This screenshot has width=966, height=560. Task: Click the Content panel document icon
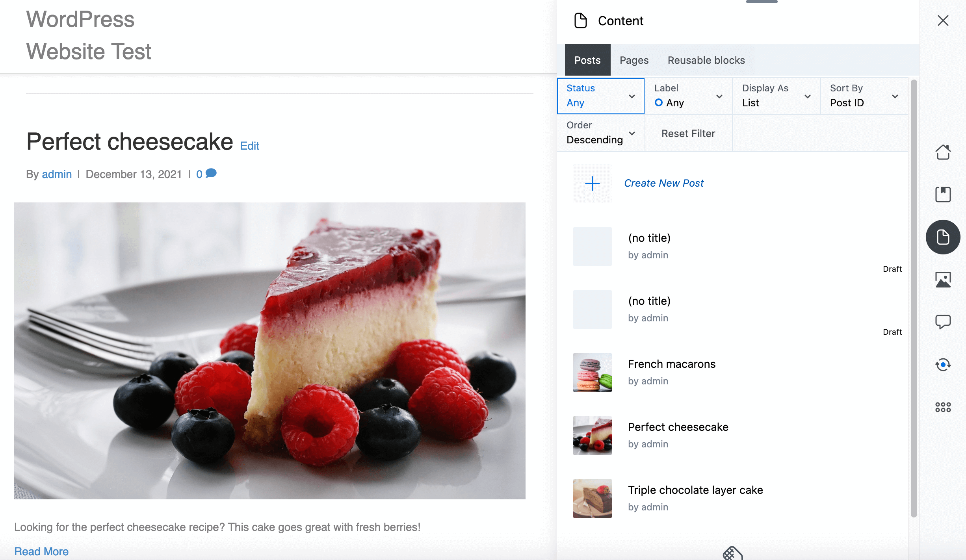580,20
